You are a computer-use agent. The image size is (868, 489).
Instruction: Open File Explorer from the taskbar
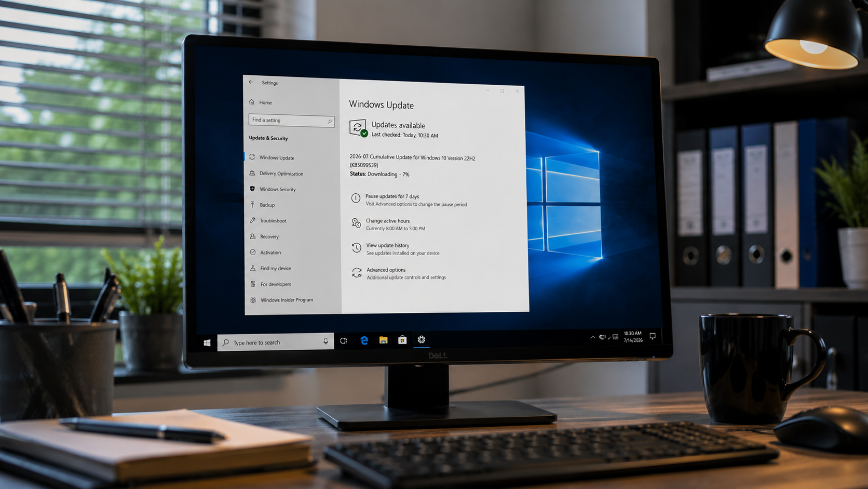[383, 340]
